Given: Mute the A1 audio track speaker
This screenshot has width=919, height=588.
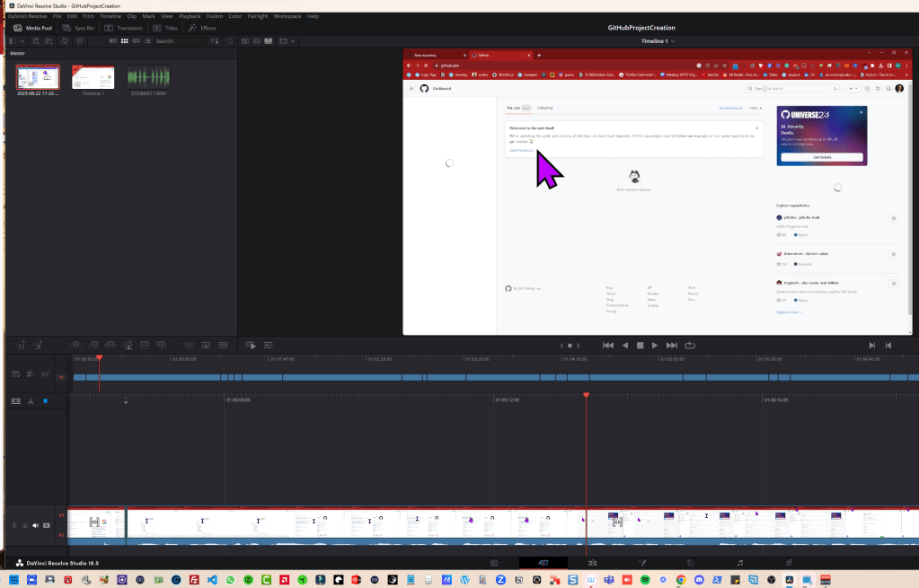Looking at the screenshot, I should click(35, 525).
